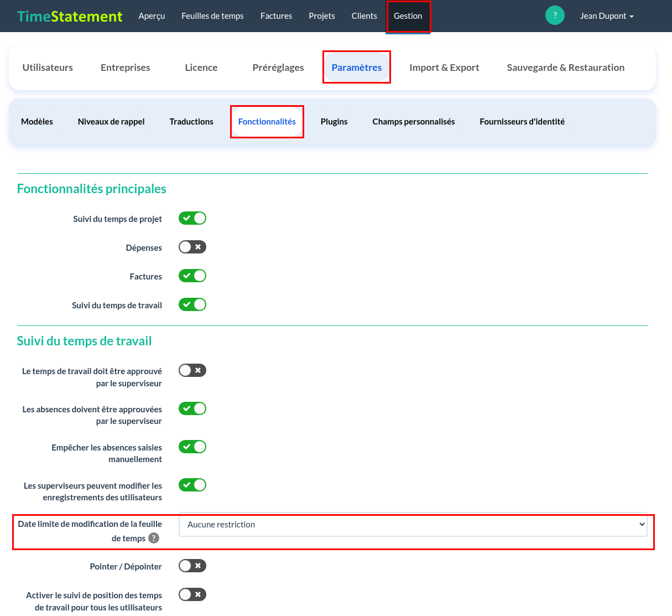Click the Suivi du temps de travail section heading
672x616 pixels.
point(85,341)
